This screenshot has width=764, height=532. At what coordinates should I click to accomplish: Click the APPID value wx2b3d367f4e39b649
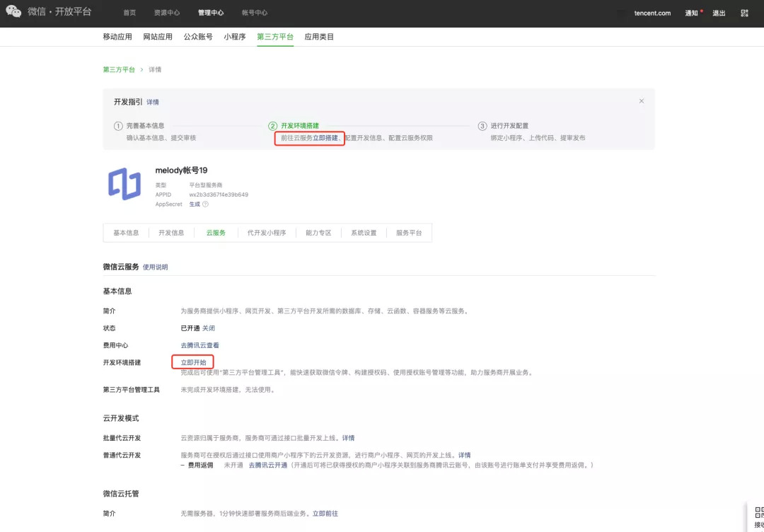(219, 195)
